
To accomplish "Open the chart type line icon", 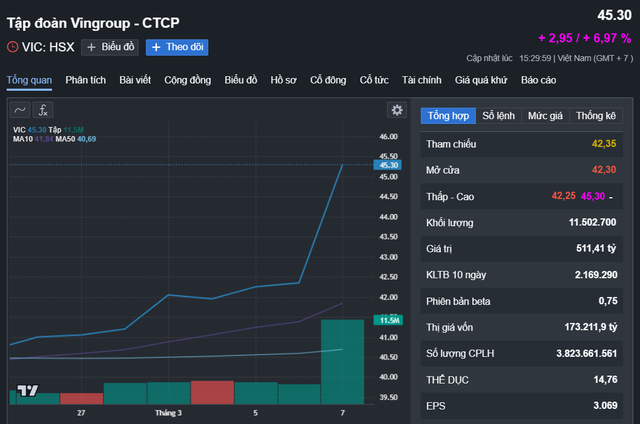I will click(20, 110).
